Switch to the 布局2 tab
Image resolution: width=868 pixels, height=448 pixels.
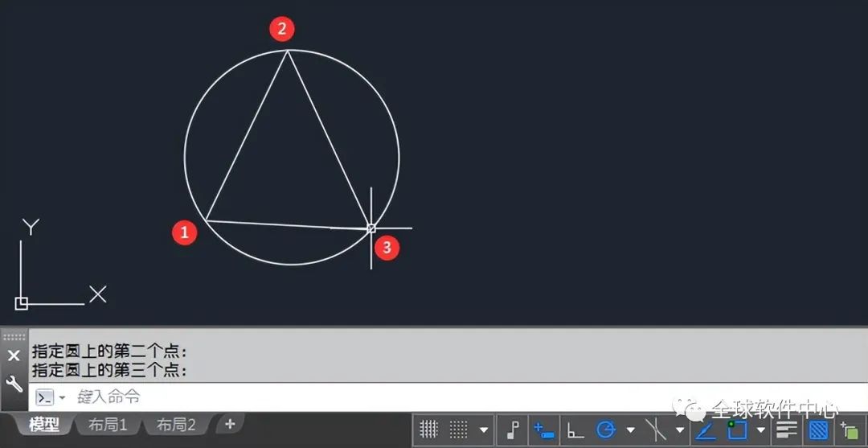point(176,425)
